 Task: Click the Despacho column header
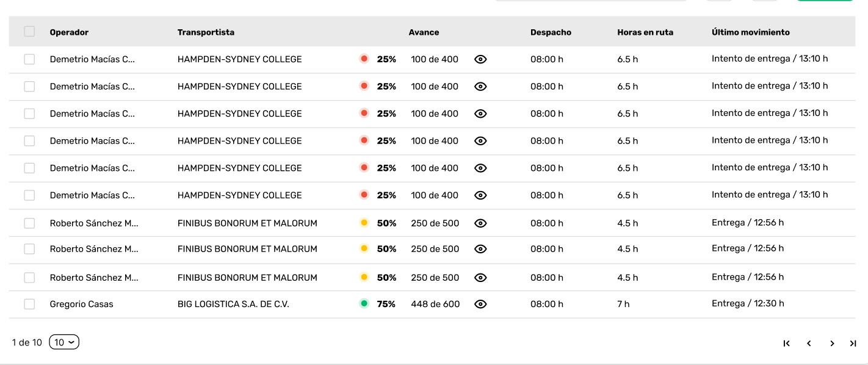click(551, 32)
